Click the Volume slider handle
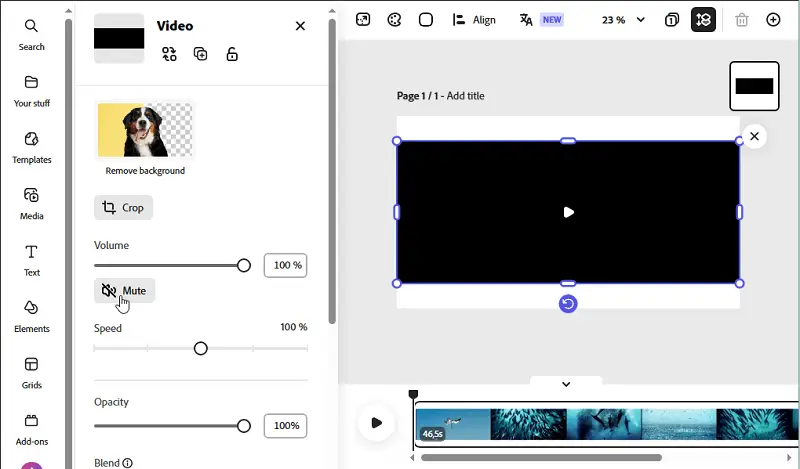Screen dimensions: 800x469 pyautogui.click(x=244, y=265)
